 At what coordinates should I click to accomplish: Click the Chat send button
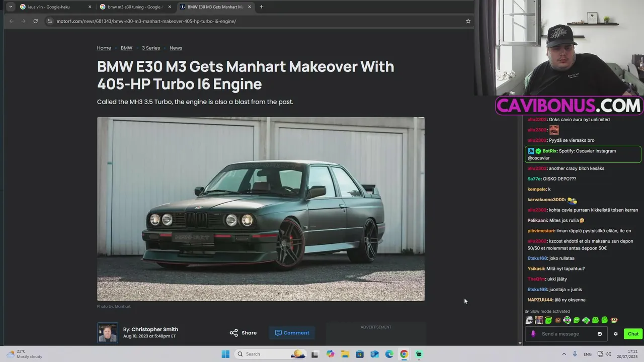pos(633,334)
